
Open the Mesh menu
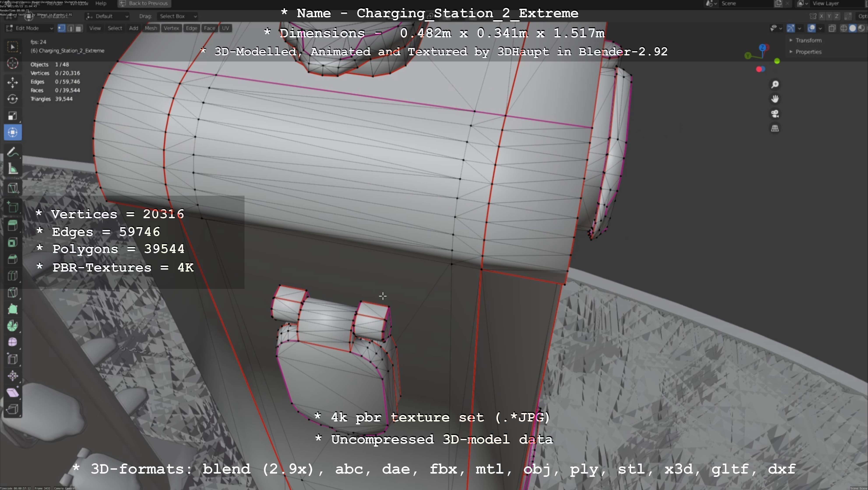coord(151,28)
